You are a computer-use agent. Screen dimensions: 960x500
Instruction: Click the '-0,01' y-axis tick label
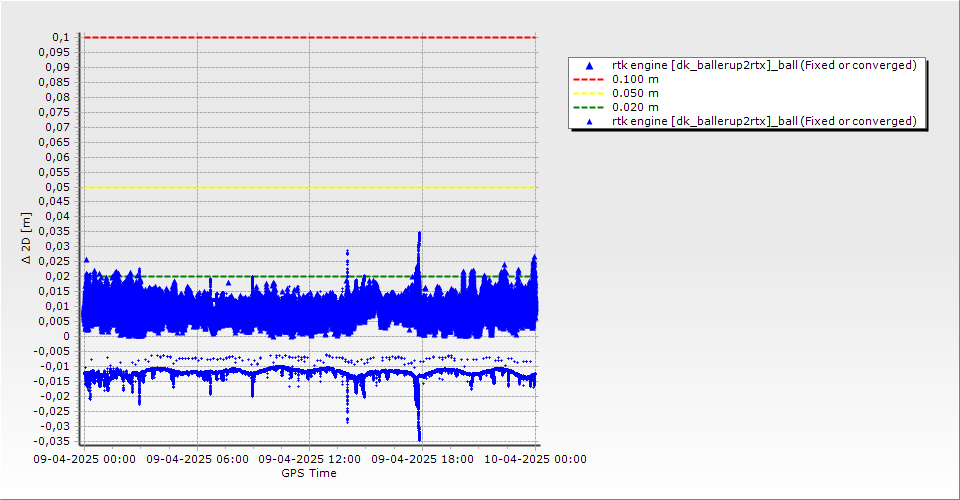tap(55, 367)
